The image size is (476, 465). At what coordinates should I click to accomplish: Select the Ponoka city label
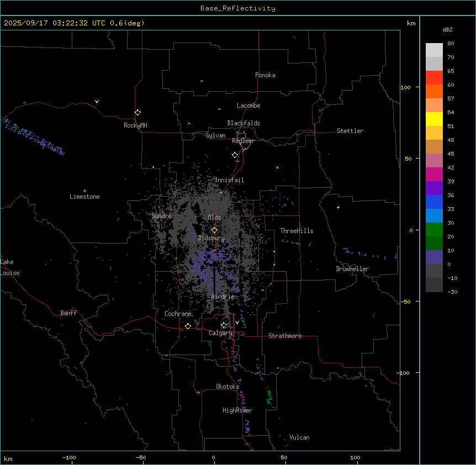[x=265, y=75]
